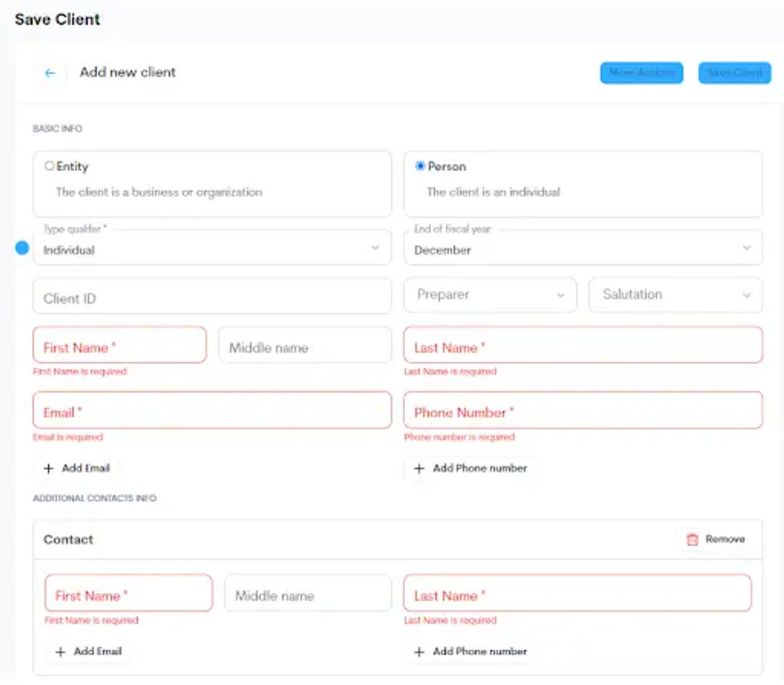Click the plus icon for contact's Add Email
This screenshot has width=784, height=685.
60,652
